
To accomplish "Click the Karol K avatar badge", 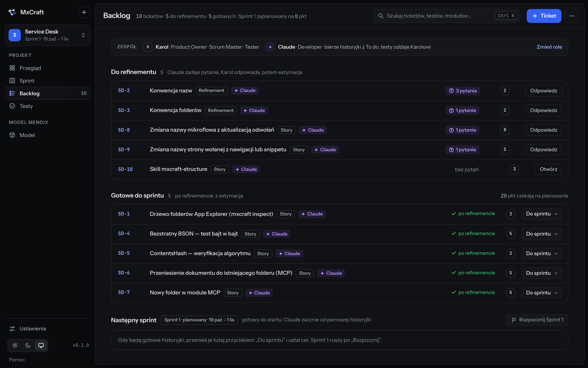I will pyautogui.click(x=148, y=47).
